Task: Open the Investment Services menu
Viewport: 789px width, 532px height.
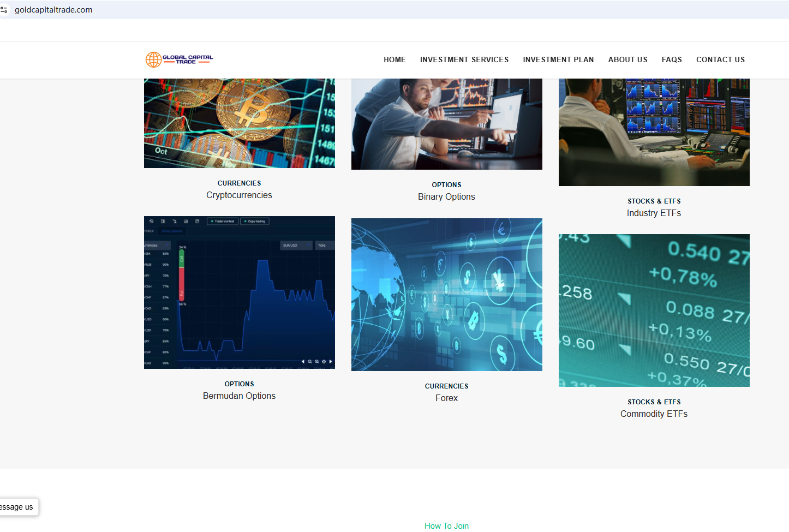Action: 464,59
